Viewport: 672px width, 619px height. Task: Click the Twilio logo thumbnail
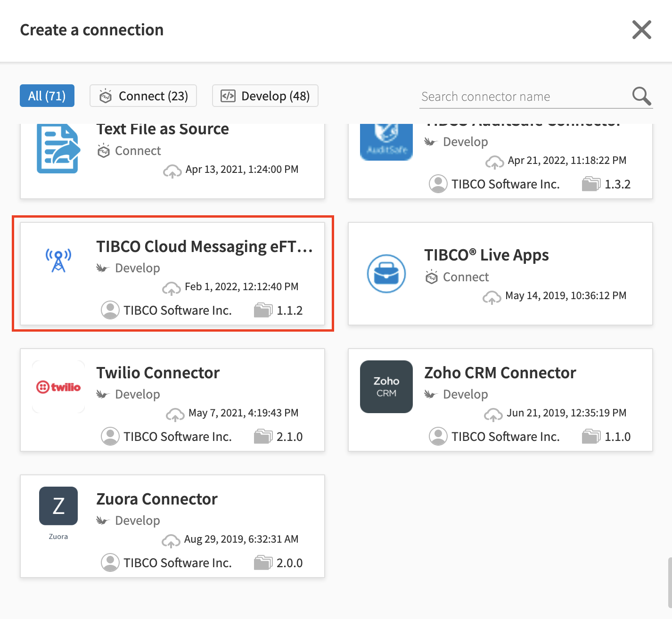(x=58, y=387)
